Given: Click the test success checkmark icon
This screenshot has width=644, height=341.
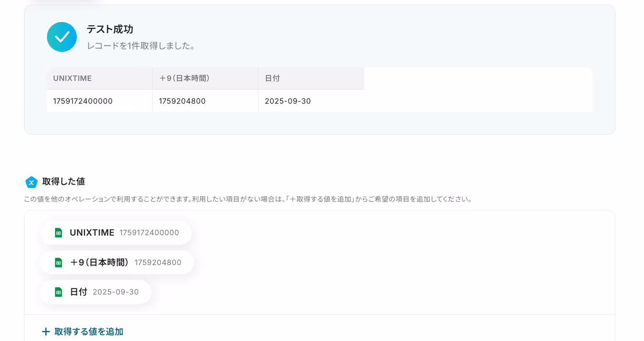Looking at the screenshot, I should coord(62,37).
